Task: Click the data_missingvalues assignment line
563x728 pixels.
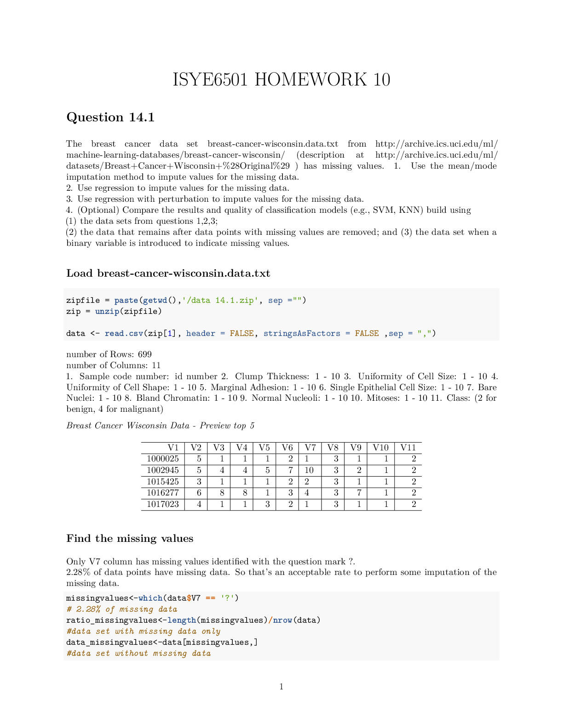Action: click(162, 642)
